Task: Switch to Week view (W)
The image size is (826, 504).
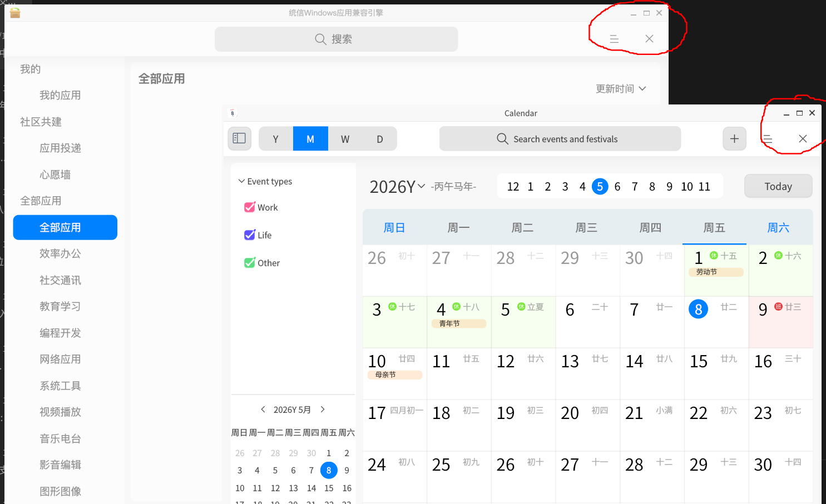Action: pos(345,139)
